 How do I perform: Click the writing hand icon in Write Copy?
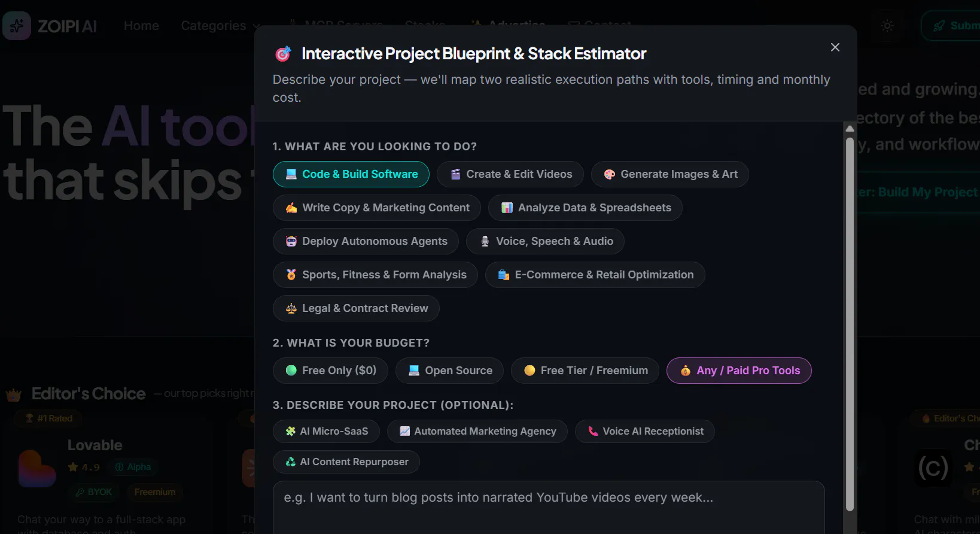[x=291, y=208]
